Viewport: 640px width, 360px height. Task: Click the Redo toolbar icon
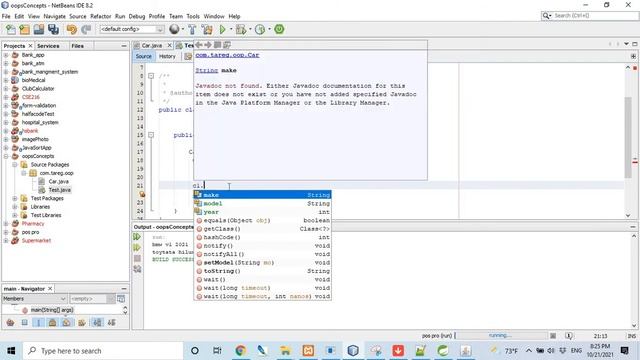coord(86,29)
